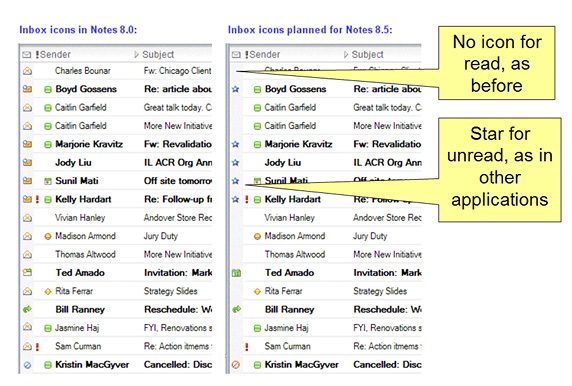Image resolution: width=572 pixels, height=386 pixels.
Task: Click red cancelled icon for Kristin MacGyver, Notes 8.5
Action: (236, 364)
